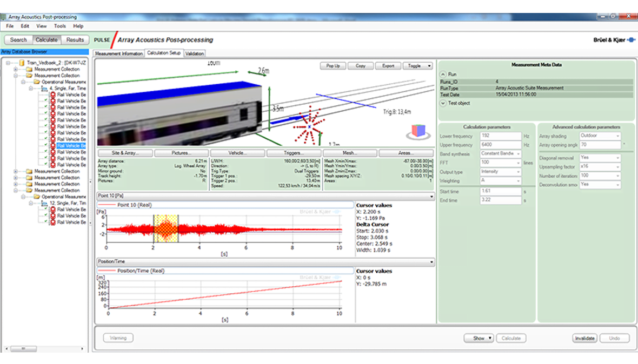Click the Train_Vedbaek_2 database icon
The image size is (638, 364).
pos(22,63)
